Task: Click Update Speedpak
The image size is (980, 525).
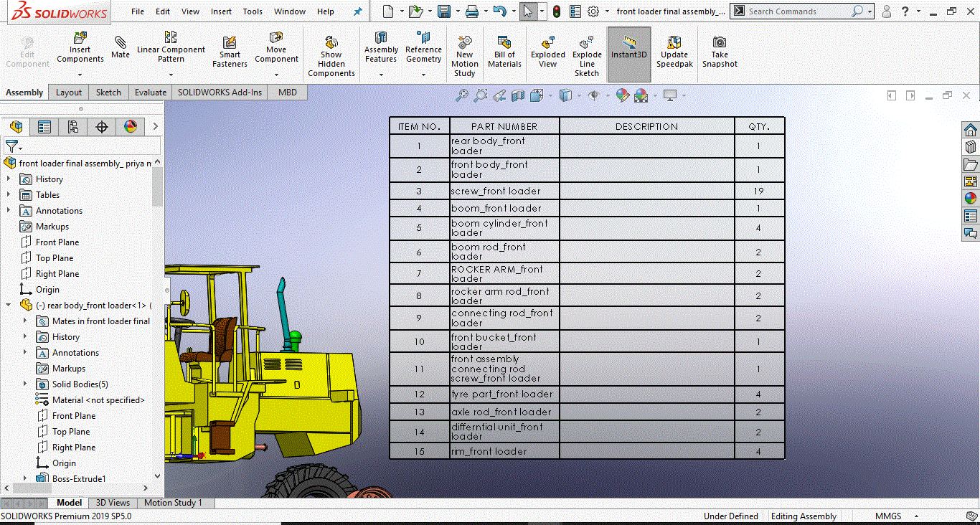Action: coord(674,52)
